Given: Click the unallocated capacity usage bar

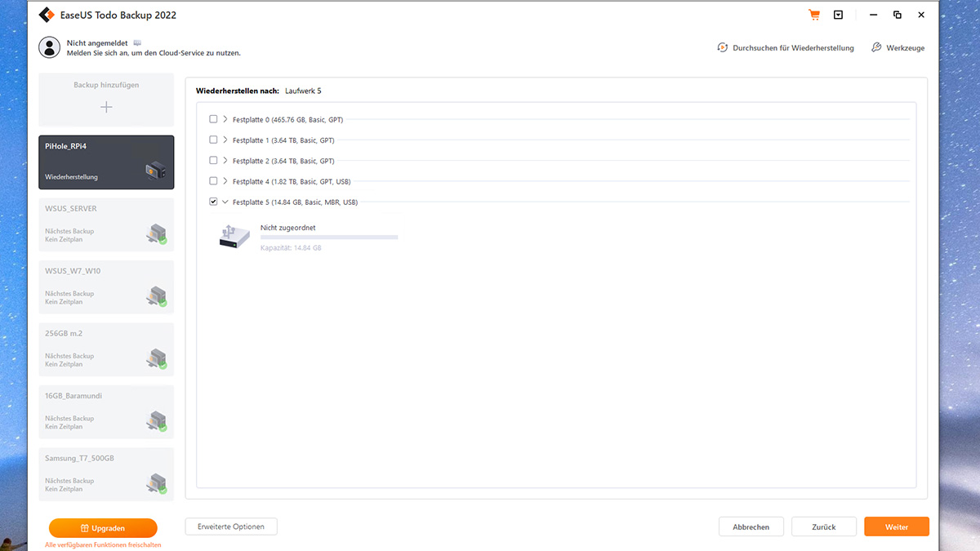Looking at the screenshot, I should (x=329, y=238).
